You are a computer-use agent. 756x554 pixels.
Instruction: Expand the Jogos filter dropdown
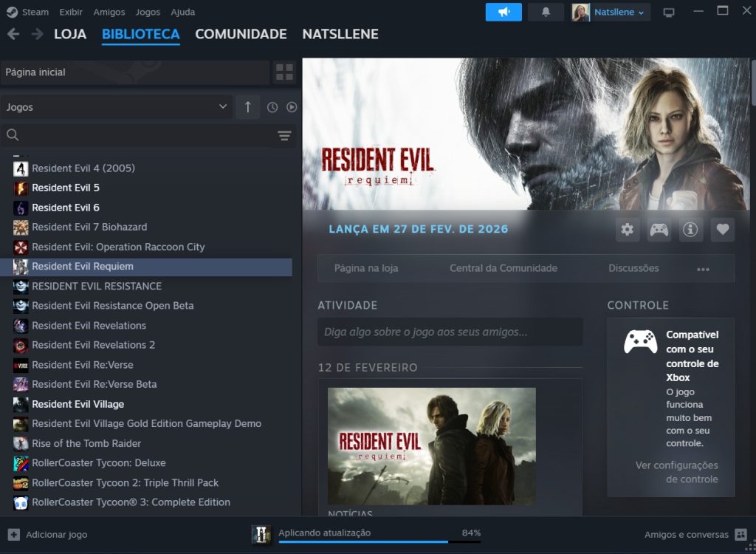coord(117,107)
